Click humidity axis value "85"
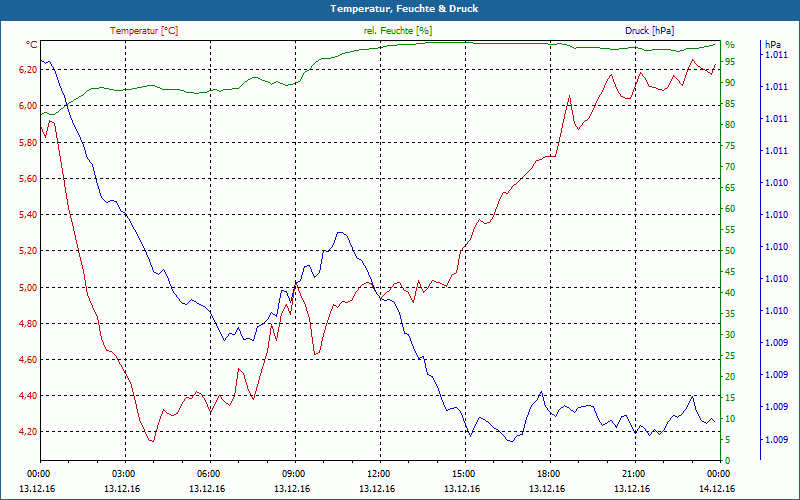The image size is (800, 500). 730,104
